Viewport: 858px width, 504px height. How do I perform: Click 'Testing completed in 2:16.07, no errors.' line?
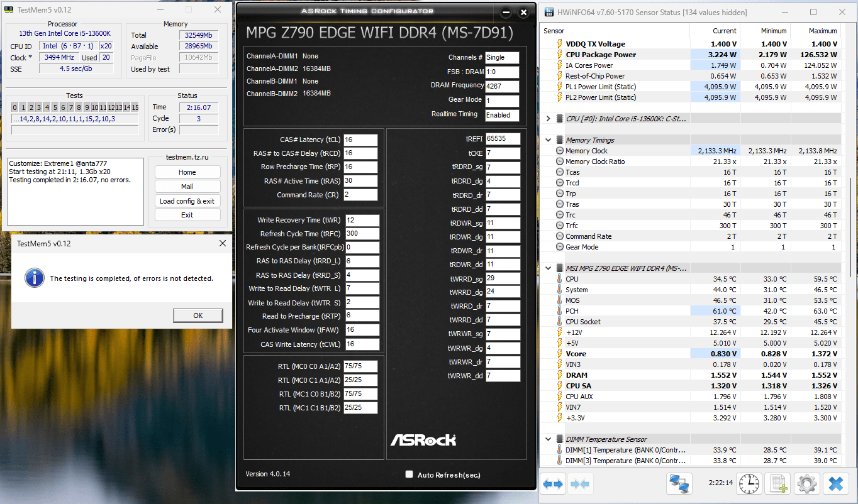69,180
